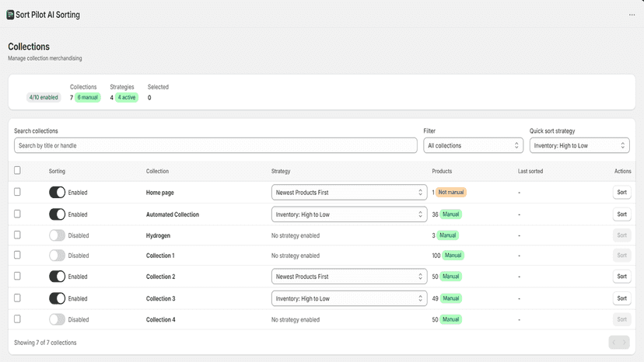Enable sorting toggle for Collection 4
644x362 pixels.
pos(57,319)
